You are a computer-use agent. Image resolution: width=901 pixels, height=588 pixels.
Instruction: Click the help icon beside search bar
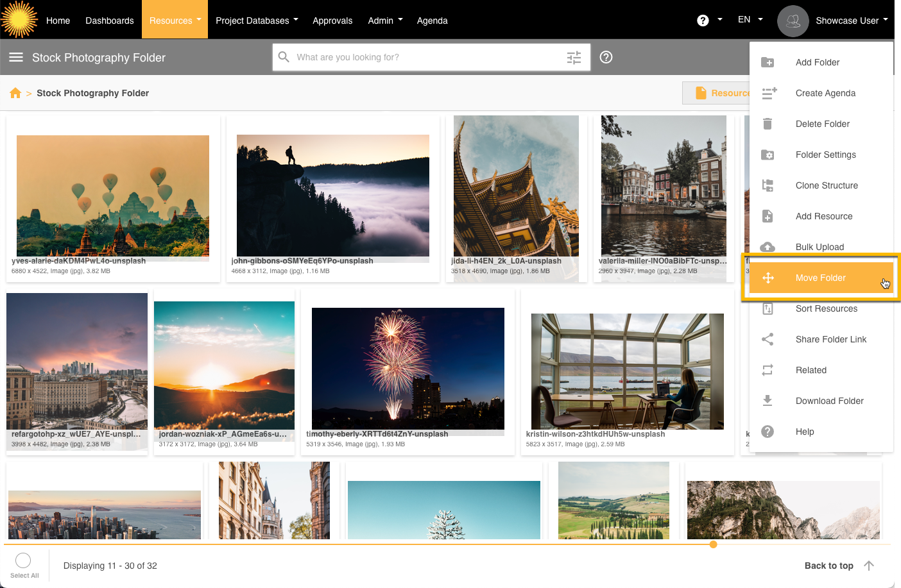606,57
